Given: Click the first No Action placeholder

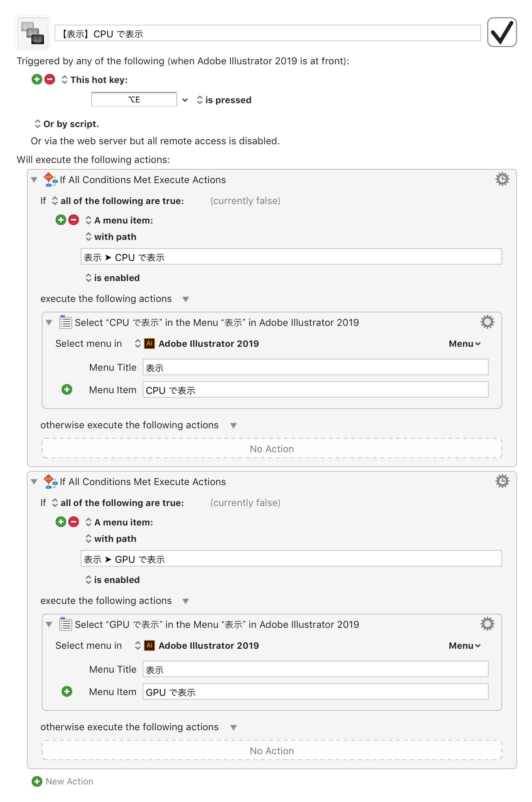Looking at the screenshot, I should click(272, 448).
